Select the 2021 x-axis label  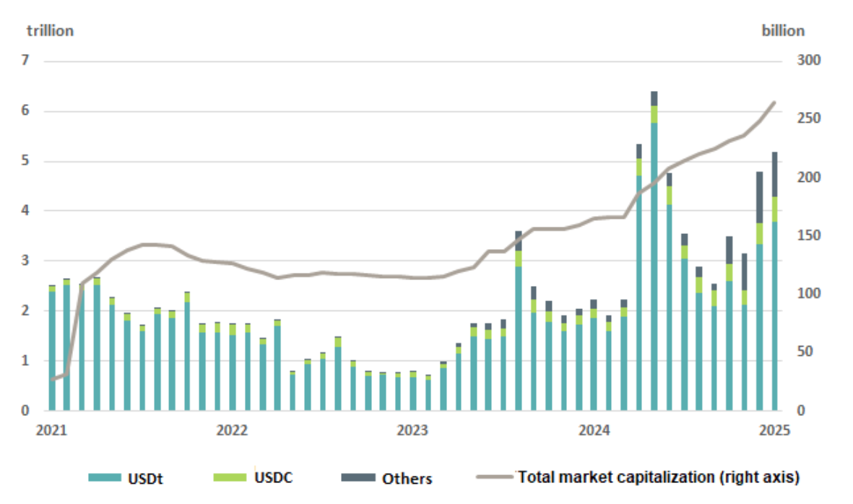point(52,430)
